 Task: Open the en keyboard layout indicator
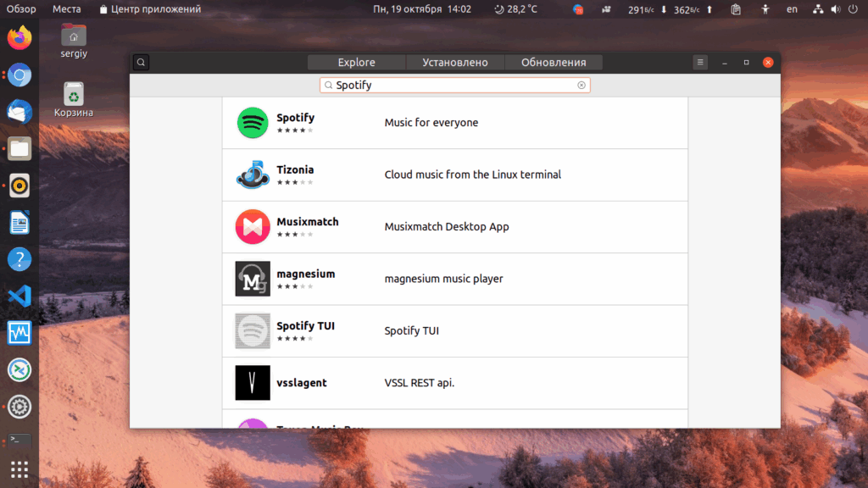pyautogui.click(x=793, y=8)
